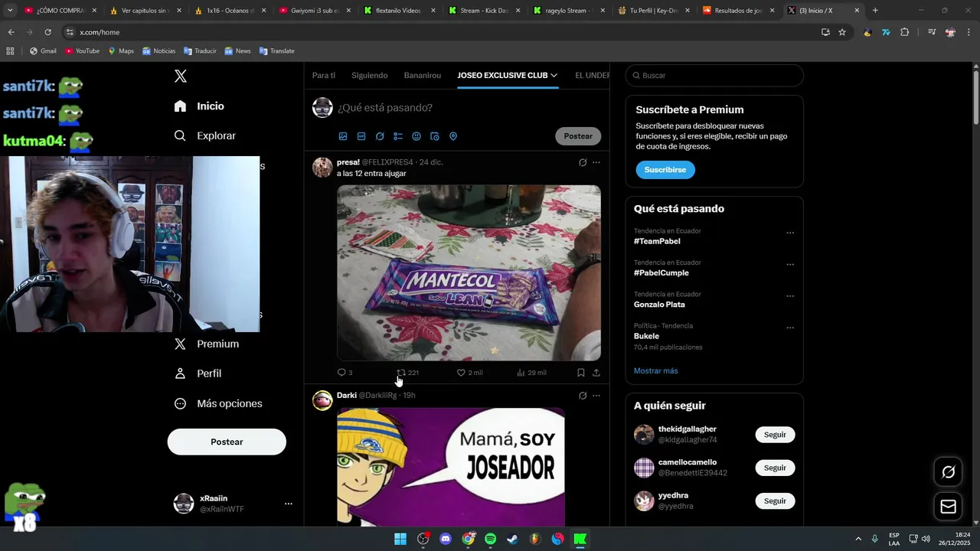Open Kick app in the taskbar

580,539
